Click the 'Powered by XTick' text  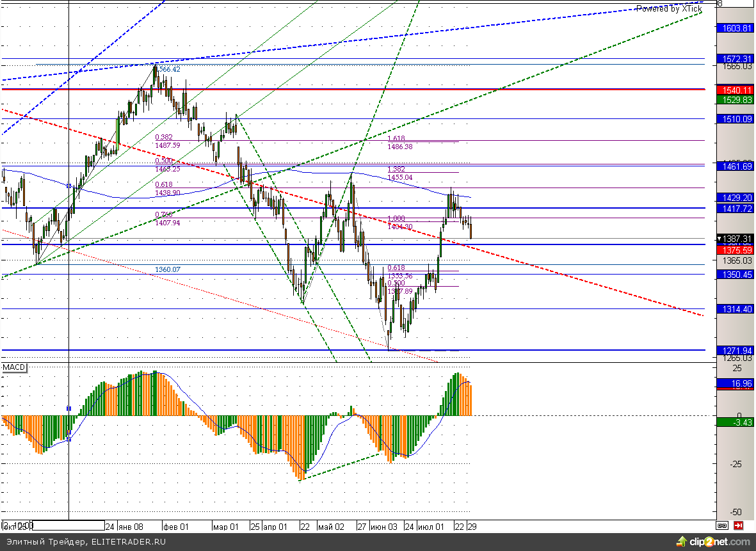click(x=668, y=8)
